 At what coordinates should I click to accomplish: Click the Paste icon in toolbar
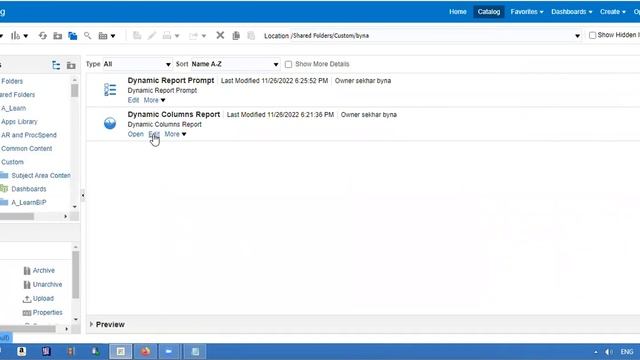[x=251, y=36]
